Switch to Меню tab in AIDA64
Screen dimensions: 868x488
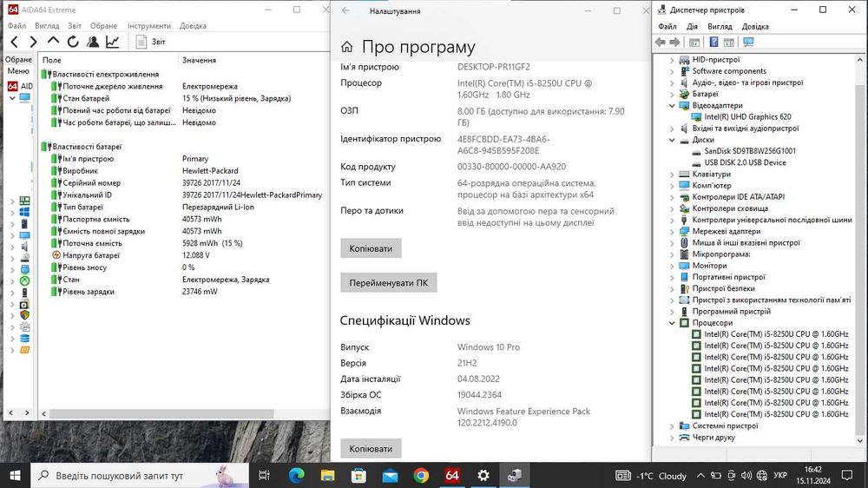coord(18,71)
